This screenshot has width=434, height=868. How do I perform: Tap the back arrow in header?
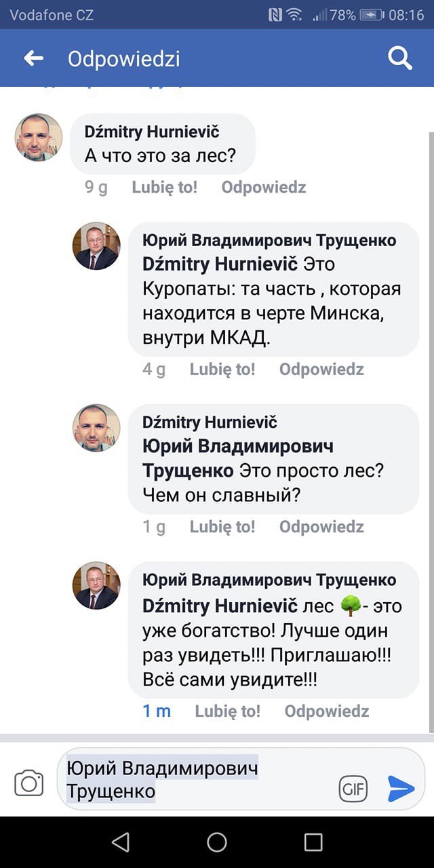[33, 59]
